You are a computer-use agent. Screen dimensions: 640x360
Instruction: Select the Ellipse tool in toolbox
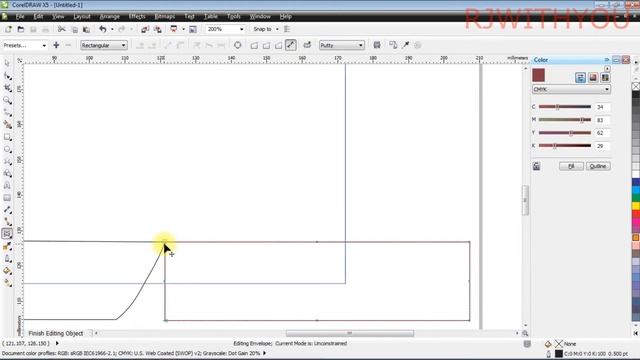[x=7, y=149]
